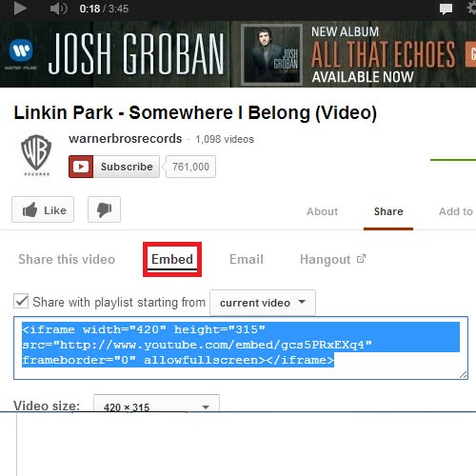This screenshot has width=476, height=476.
Task: Select the Email sharing option
Action: click(x=247, y=259)
